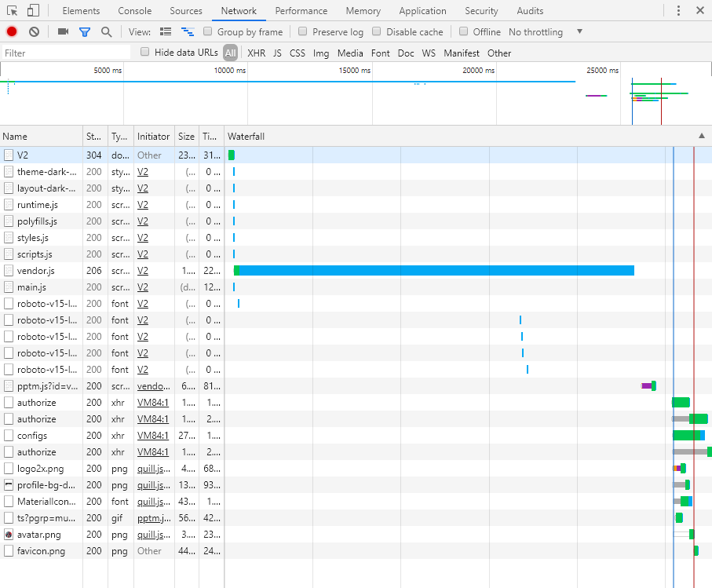This screenshot has width=712, height=588.
Task: Select the All filter button
Action: pyautogui.click(x=230, y=53)
